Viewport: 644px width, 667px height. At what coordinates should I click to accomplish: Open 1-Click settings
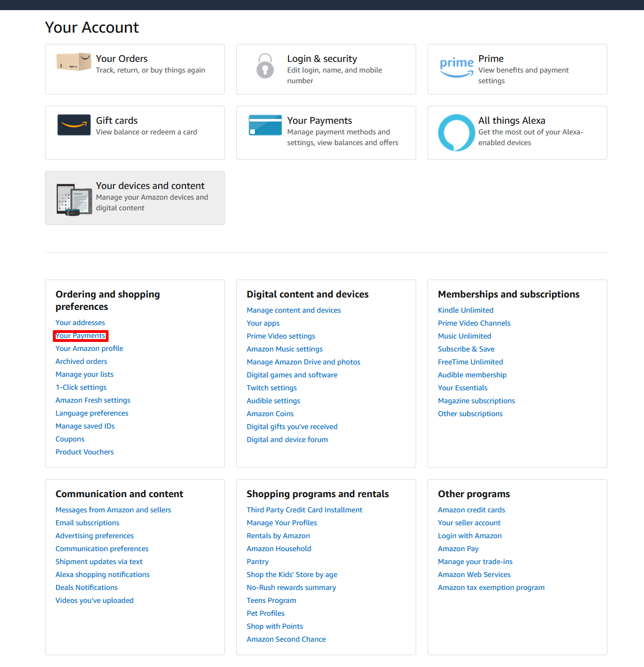tap(81, 387)
